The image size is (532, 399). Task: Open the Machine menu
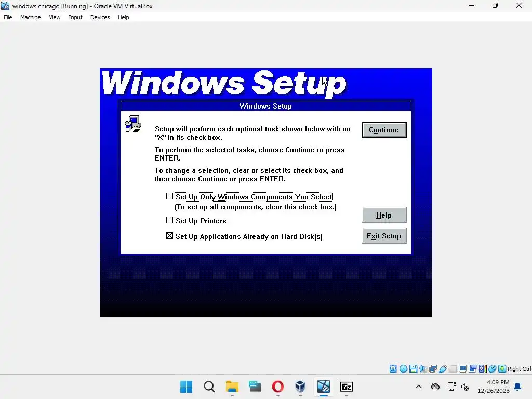pyautogui.click(x=30, y=17)
